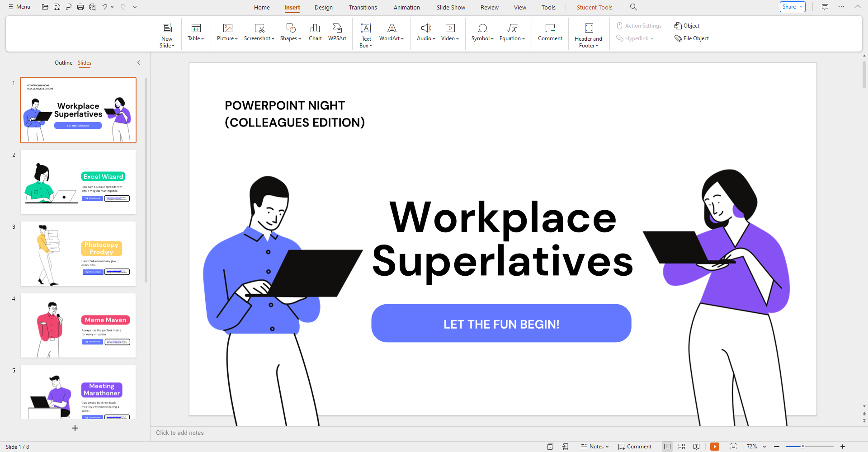The image size is (868, 452).
Task: Insert a Video
Action: pos(450,33)
